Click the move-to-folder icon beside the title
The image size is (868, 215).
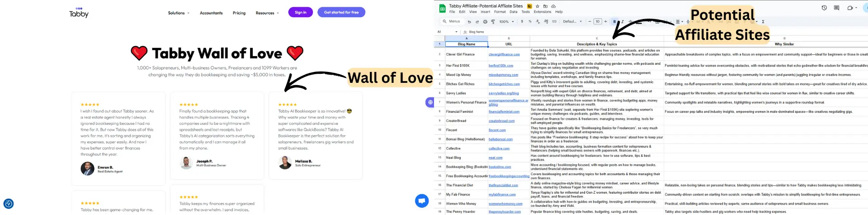[546, 6]
